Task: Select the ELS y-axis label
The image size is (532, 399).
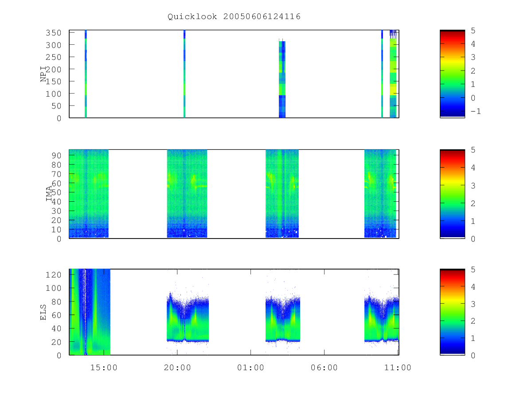Action: click(43, 313)
